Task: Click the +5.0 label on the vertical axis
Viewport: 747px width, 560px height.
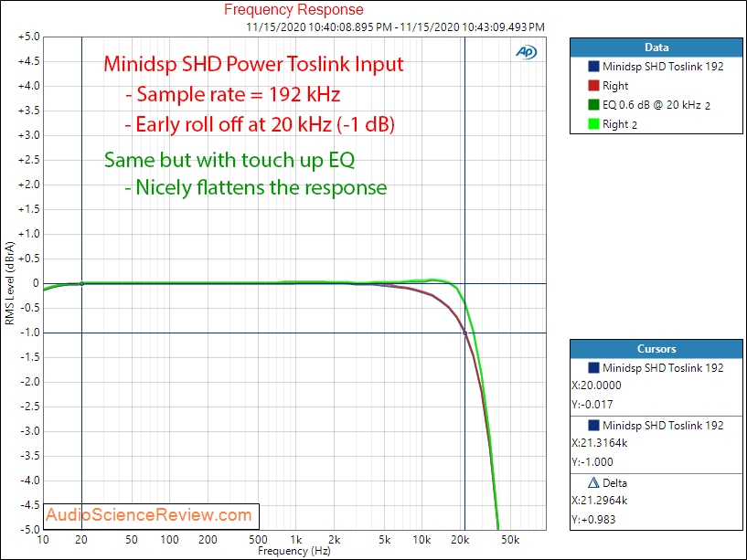Action: click(28, 37)
